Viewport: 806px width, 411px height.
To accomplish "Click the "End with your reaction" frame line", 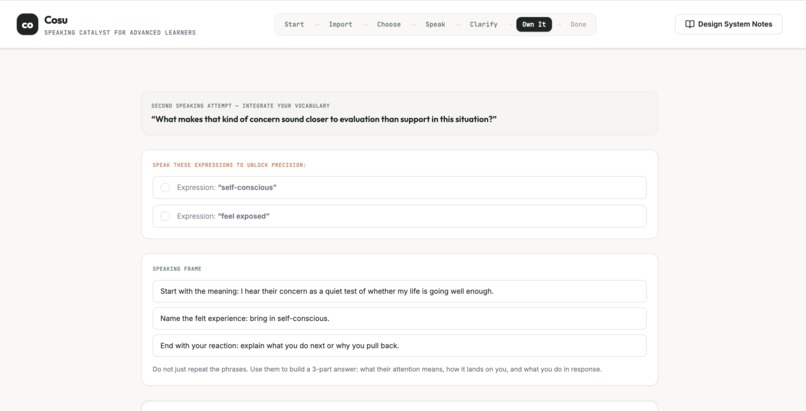I will (x=399, y=346).
